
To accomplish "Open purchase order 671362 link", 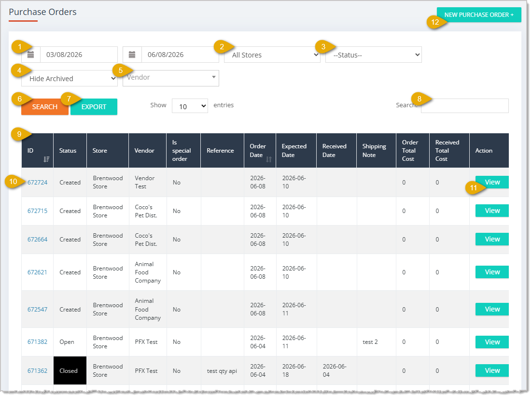I will (37, 371).
